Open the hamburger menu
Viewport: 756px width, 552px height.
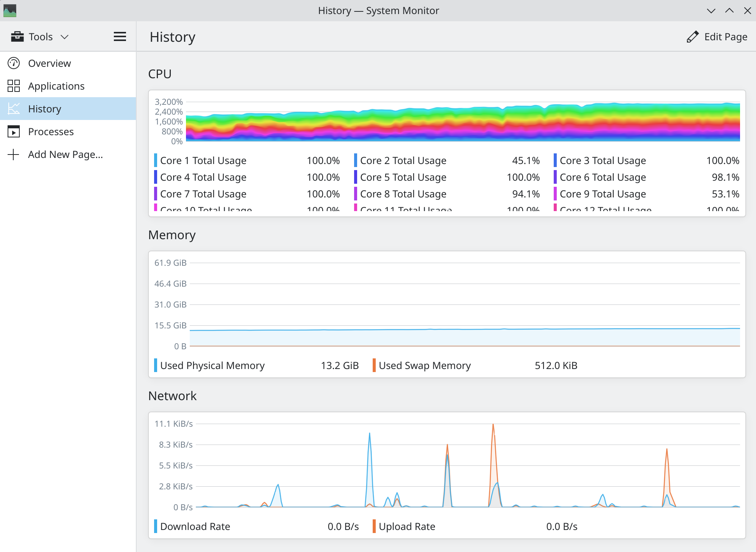point(120,36)
